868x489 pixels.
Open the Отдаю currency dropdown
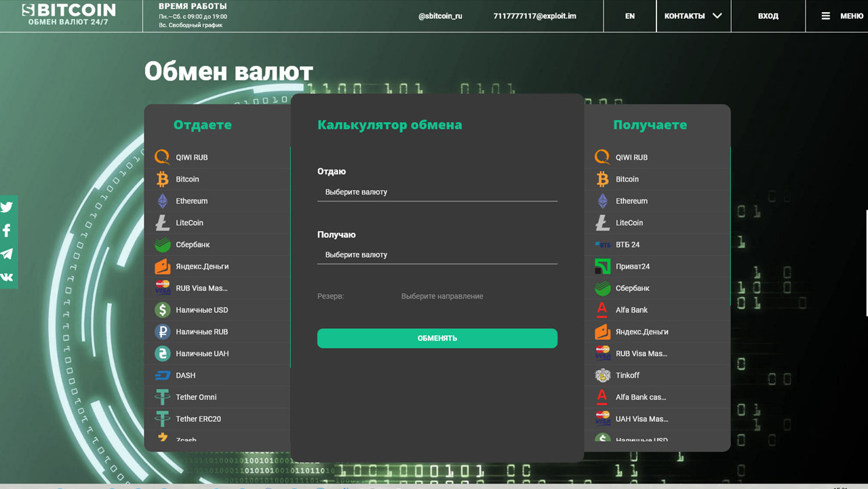tap(437, 192)
